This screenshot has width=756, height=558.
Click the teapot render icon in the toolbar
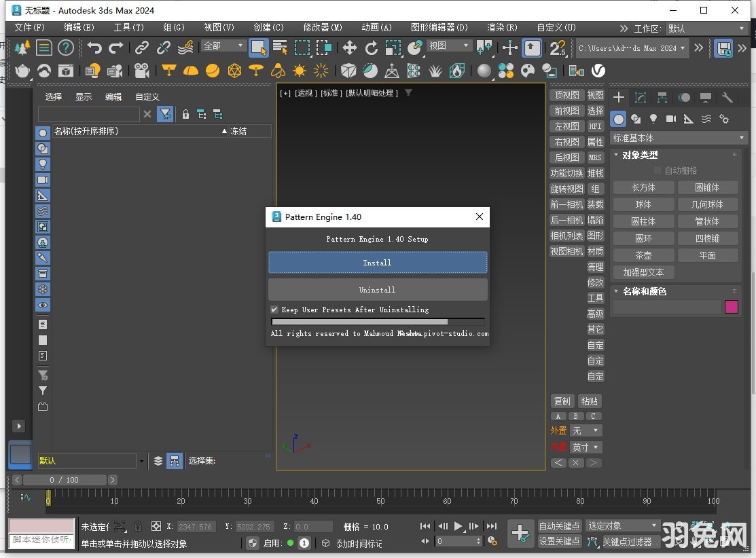21,70
